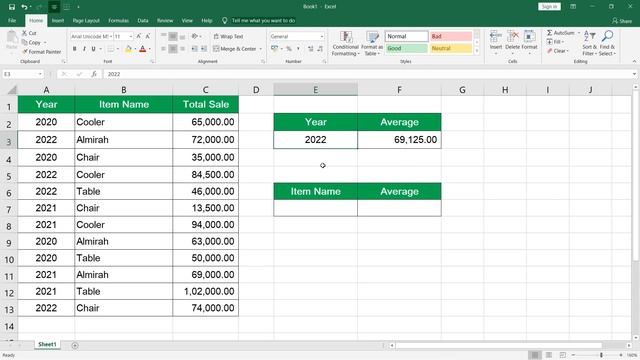640x360 pixels.
Task: Apply accounting number format
Action: (x=274, y=49)
